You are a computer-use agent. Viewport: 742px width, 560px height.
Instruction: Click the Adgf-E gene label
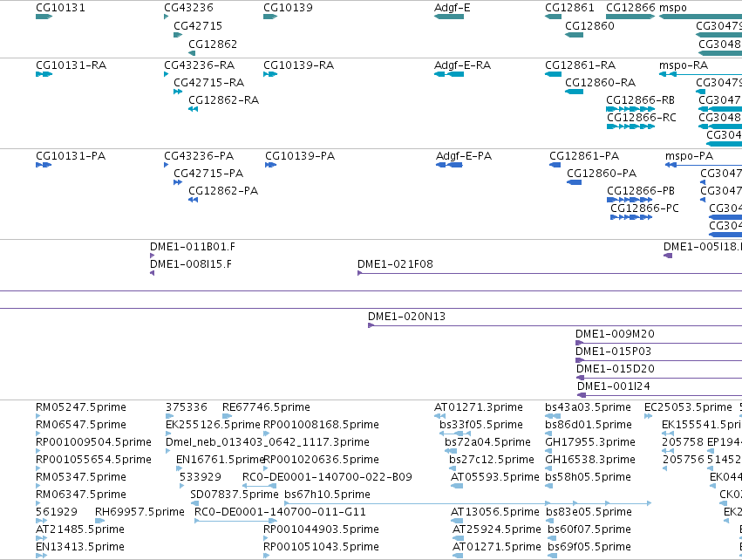coord(453,8)
